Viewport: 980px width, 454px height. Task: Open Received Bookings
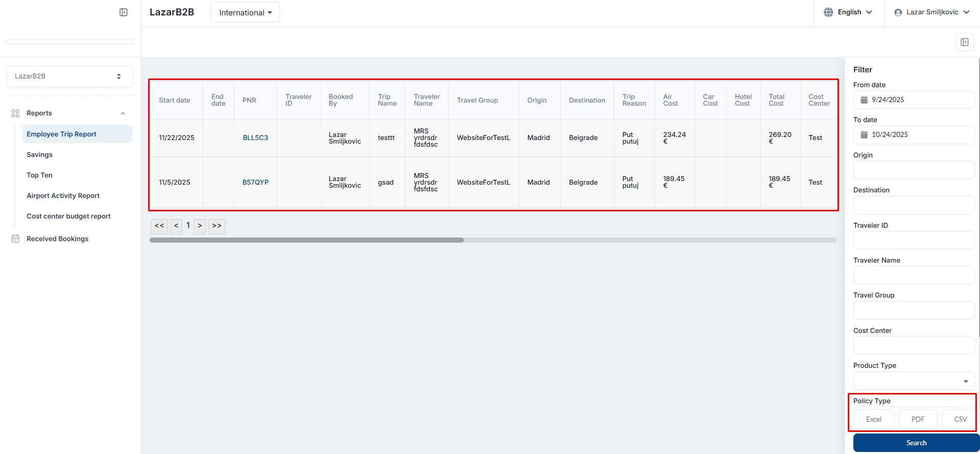57,239
